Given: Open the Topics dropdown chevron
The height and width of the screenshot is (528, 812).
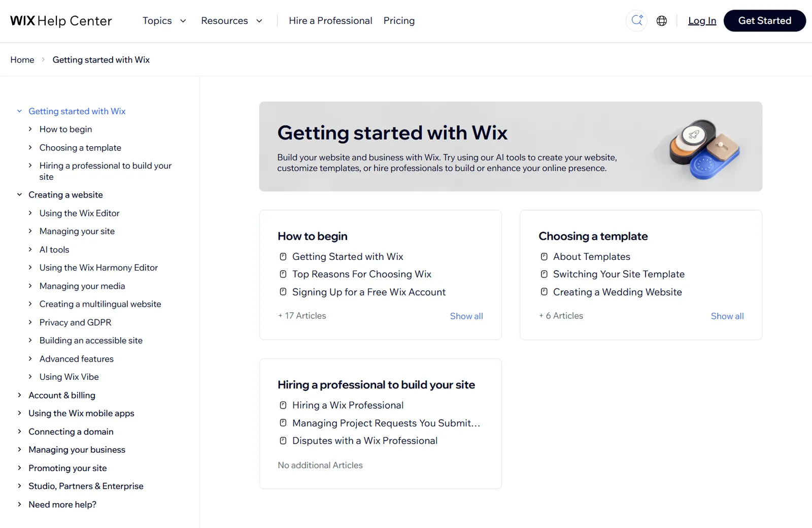Looking at the screenshot, I should (183, 21).
